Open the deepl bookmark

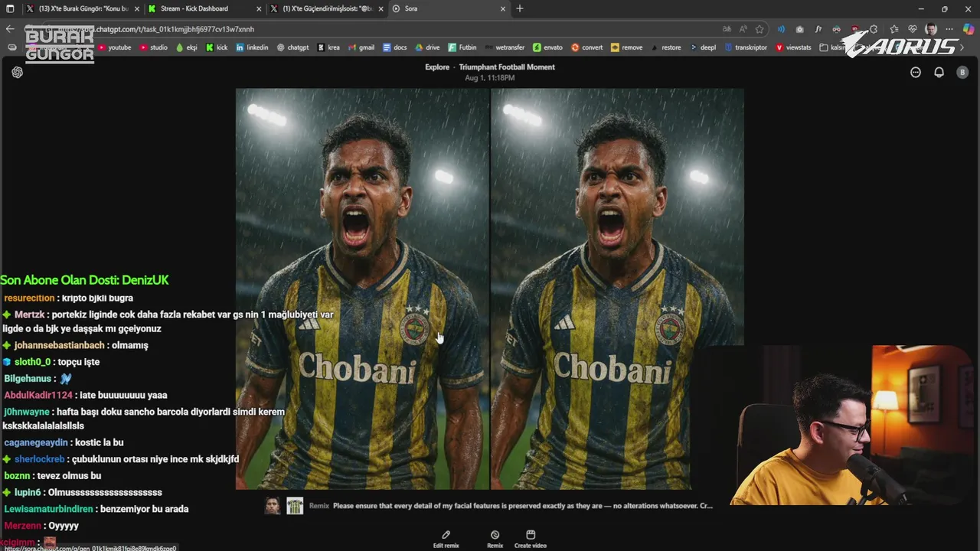pyautogui.click(x=703, y=47)
